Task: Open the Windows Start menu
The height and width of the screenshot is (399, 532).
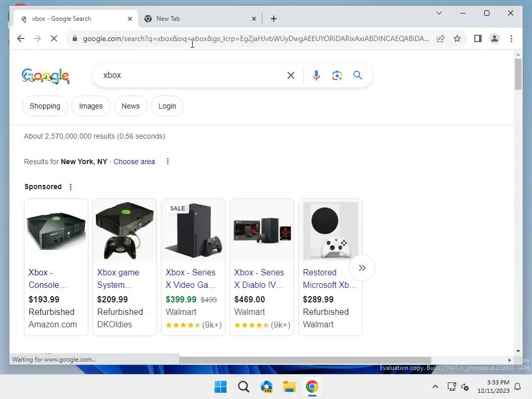Action: [220, 387]
